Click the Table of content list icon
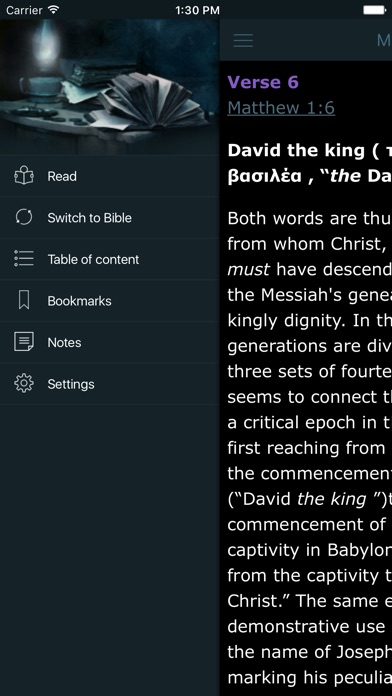This screenshot has width=392, height=696. click(24, 259)
